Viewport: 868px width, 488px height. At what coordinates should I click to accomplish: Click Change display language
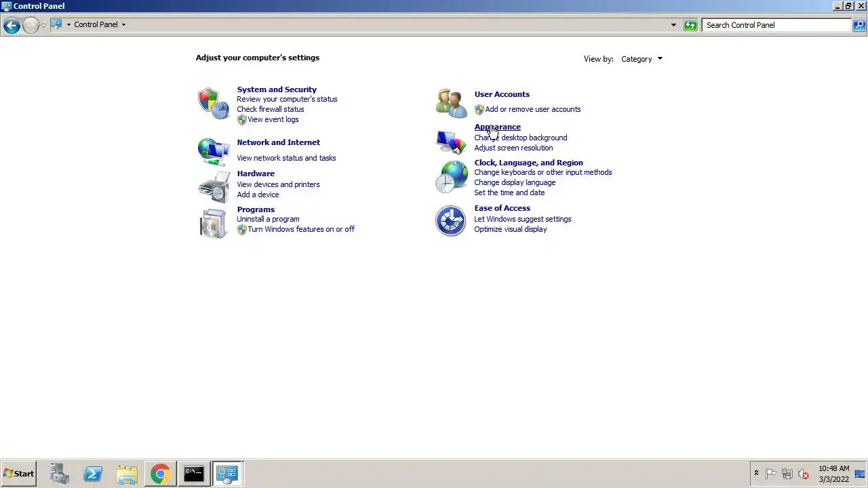click(x=515, y=182)
